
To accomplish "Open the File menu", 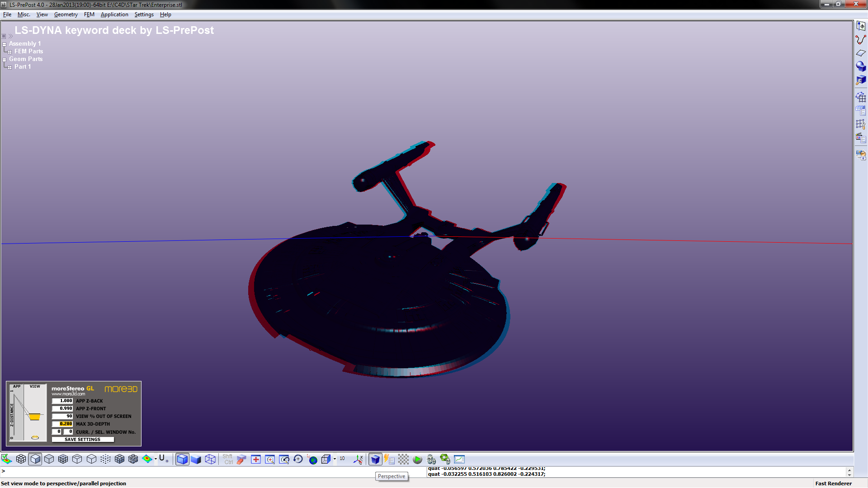I will click(7, 14).
